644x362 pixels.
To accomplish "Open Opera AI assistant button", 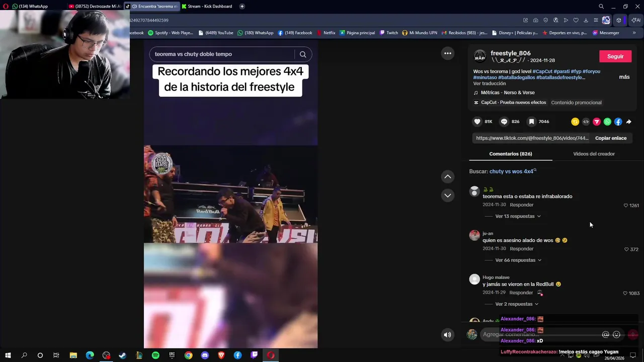I will tap(636, 20).
